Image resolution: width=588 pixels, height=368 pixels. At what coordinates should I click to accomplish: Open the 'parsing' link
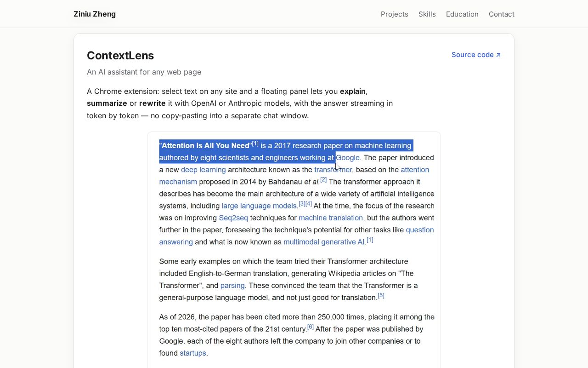click(232, 286)
